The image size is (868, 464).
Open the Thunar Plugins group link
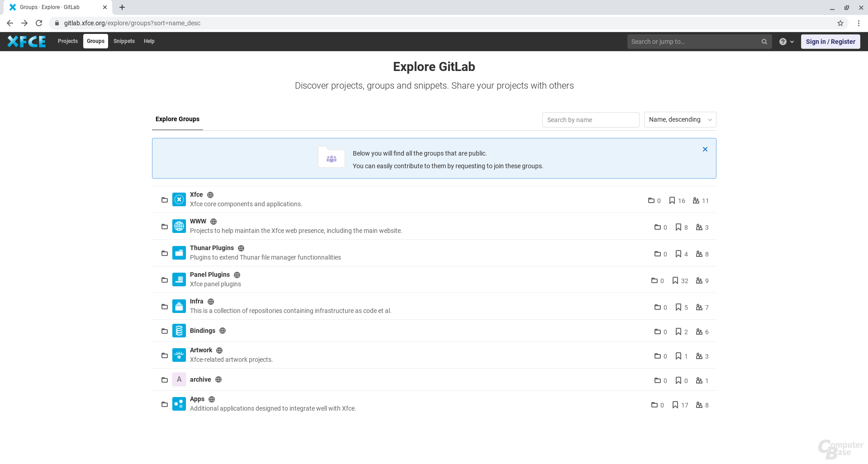tap(212, 248)
